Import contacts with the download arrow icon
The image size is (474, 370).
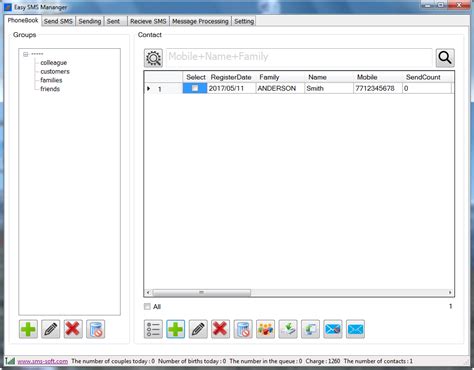coord(288,329)
